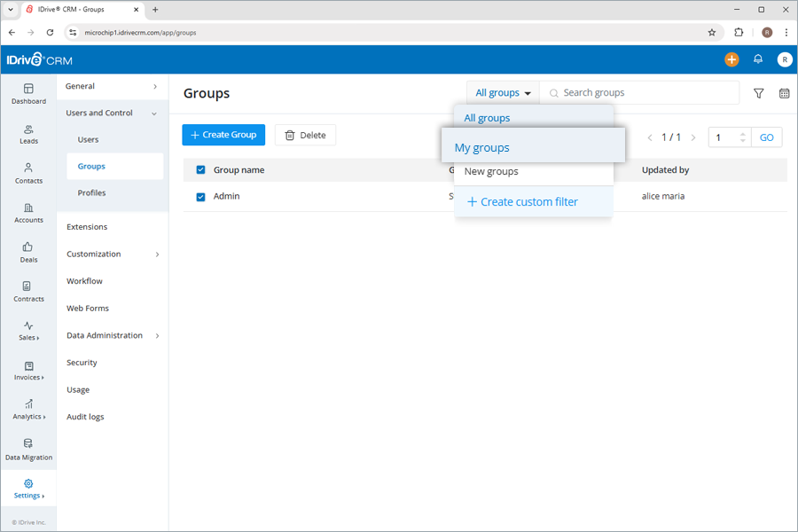Image resolution: width=798 pixels, height=532 pixels.
Task: Open the All groups dropdown
Action: click(502, 92)
